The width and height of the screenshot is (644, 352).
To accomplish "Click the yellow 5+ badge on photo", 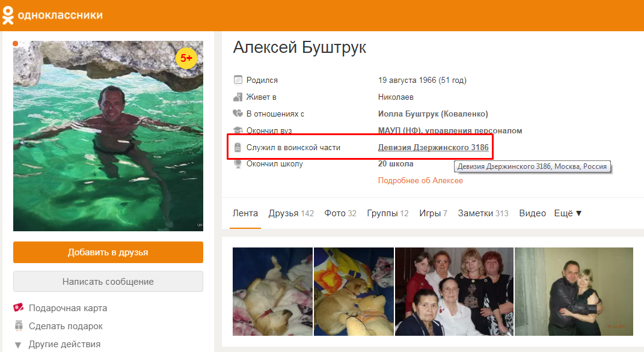I will pyautogui.click(x=186, y=58).
